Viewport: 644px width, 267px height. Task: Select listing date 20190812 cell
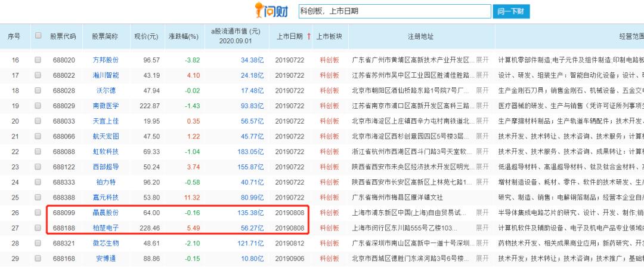point(290,244)
